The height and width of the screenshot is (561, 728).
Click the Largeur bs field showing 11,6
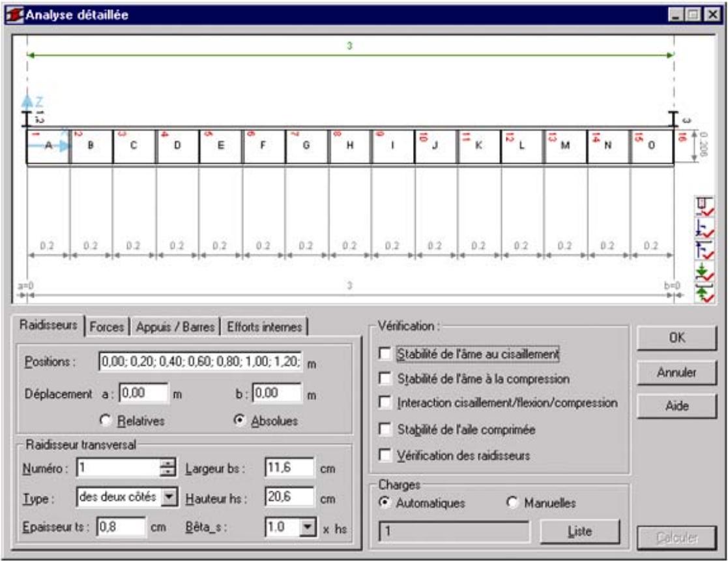tap(289, 468)
